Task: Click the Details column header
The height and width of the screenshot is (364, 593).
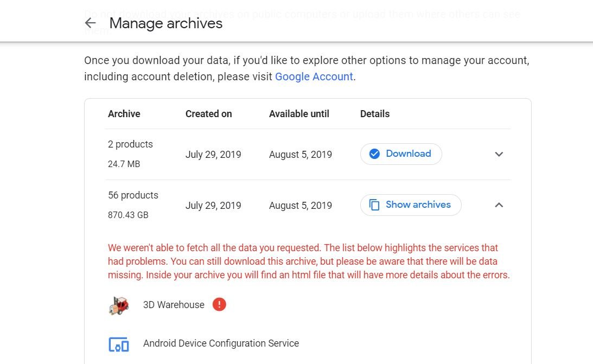Action: pos(375,114)
